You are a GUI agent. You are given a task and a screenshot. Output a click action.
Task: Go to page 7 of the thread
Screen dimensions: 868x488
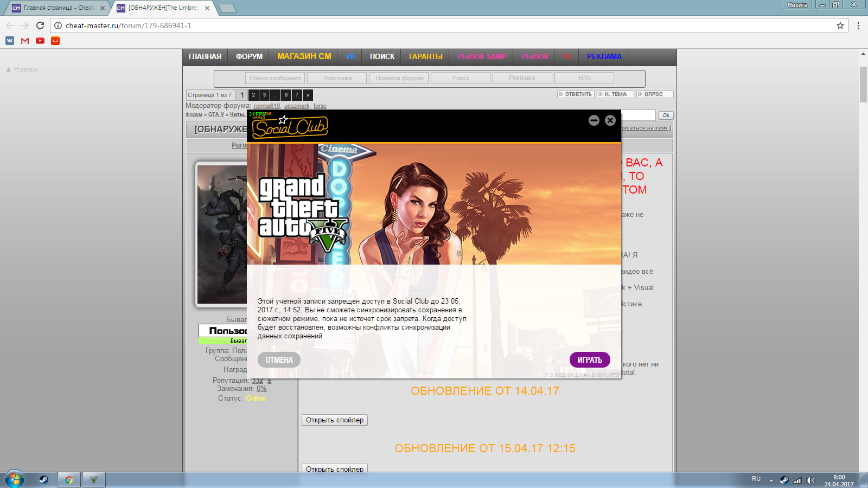tap(297, 95)
